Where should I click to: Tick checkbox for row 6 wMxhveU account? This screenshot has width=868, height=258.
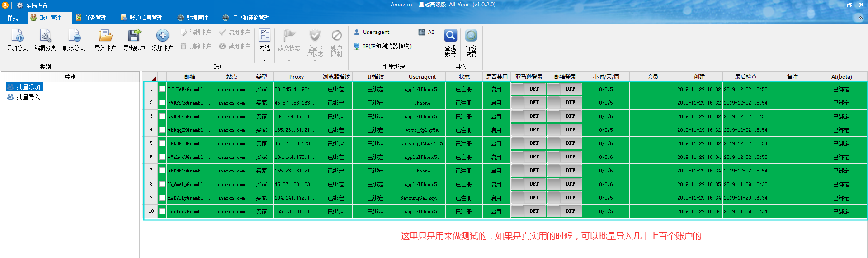tap(162, 157)
